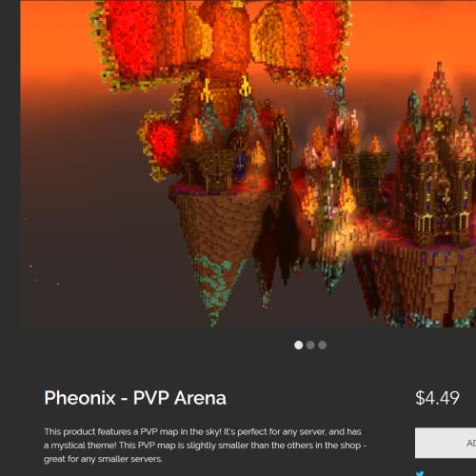Switch to the second carousel slide dot
The height and width of the screenshot is (476, 476).
(310, 345)
